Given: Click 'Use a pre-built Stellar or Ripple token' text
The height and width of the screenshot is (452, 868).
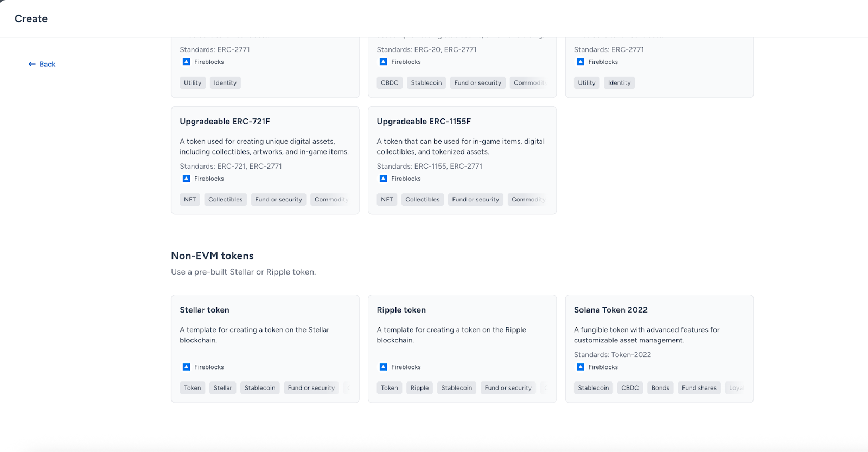Looking at the screenshot, I should [244, 272].
